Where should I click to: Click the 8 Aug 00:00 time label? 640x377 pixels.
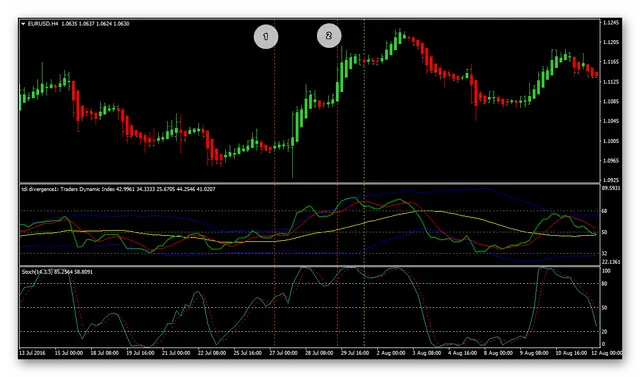pyautogui.click(x=498, y=353)
